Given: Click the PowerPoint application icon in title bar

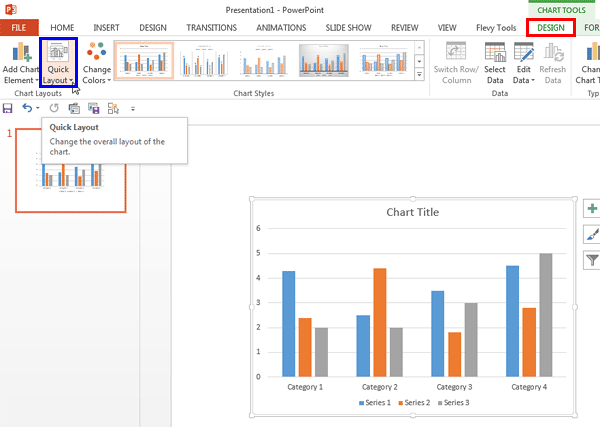Looking at the screenshot, I should click(11, 9).
